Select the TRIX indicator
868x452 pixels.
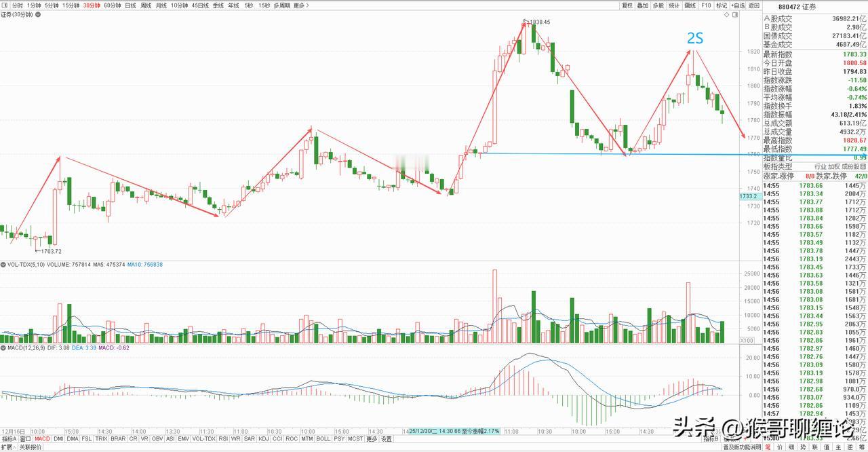pos(101,438)
